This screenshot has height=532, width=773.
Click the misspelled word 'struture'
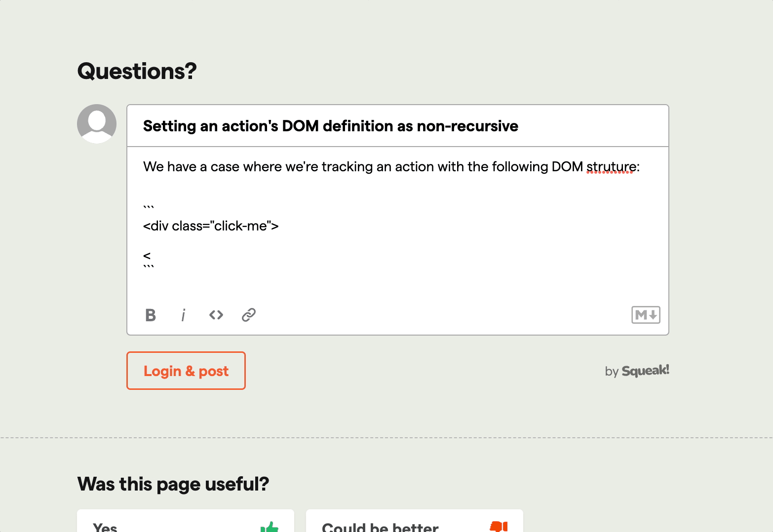[x=611, y=167]
